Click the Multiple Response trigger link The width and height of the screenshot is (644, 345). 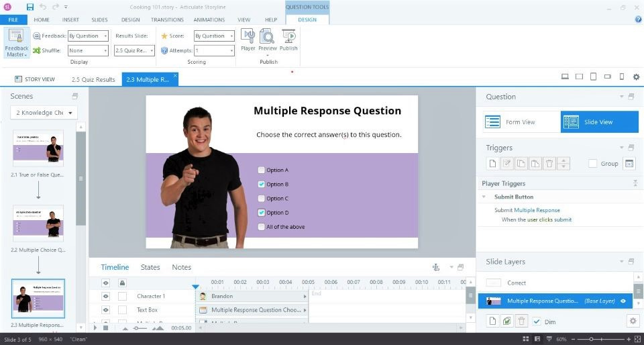pyautogui.click(x=537, y=210)
